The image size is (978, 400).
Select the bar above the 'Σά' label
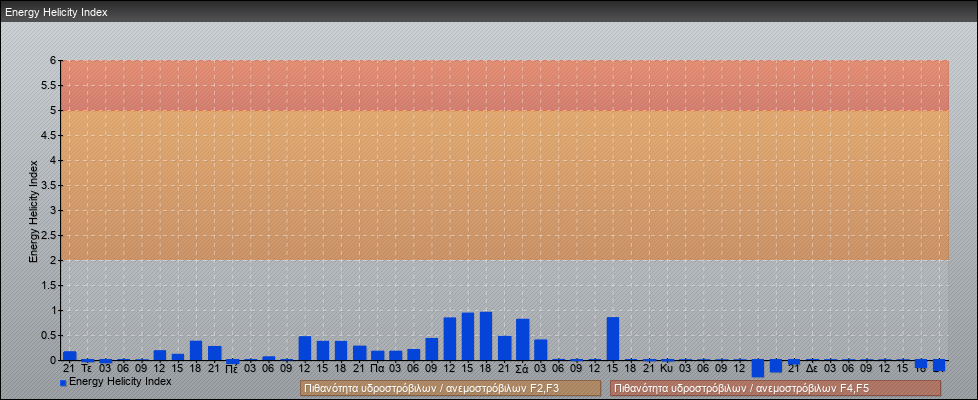coord(523,339)
